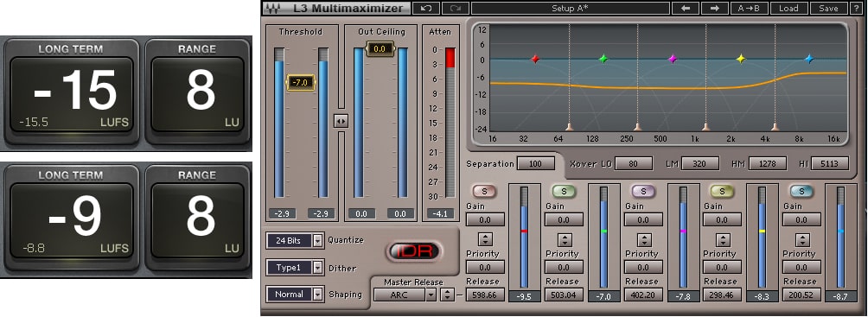Solo the blue high band
Screen dimensions: 868x317
click(801, 192)
